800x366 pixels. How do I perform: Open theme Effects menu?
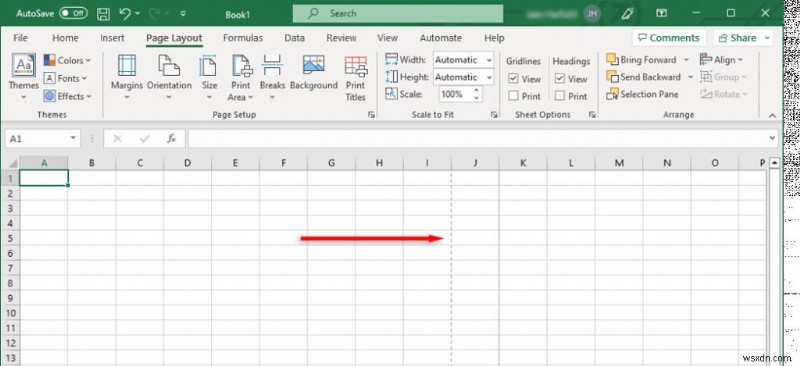click(x=67, y=96)
